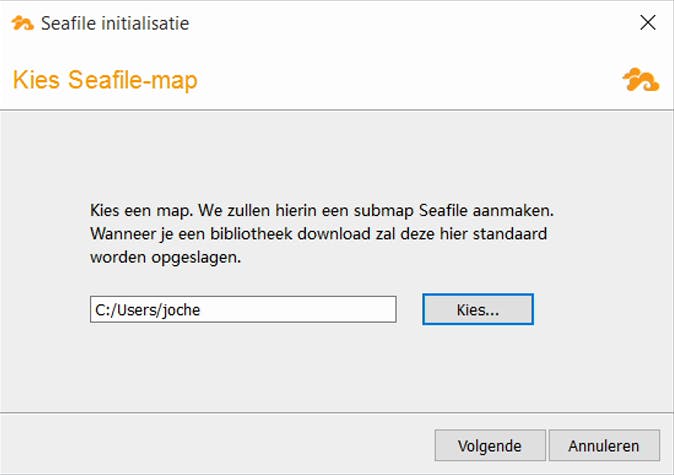Click the Seafile icon in the title bar
Image resolution: width=674 pixels, height=475 pixels.
[x=22, y=22]
